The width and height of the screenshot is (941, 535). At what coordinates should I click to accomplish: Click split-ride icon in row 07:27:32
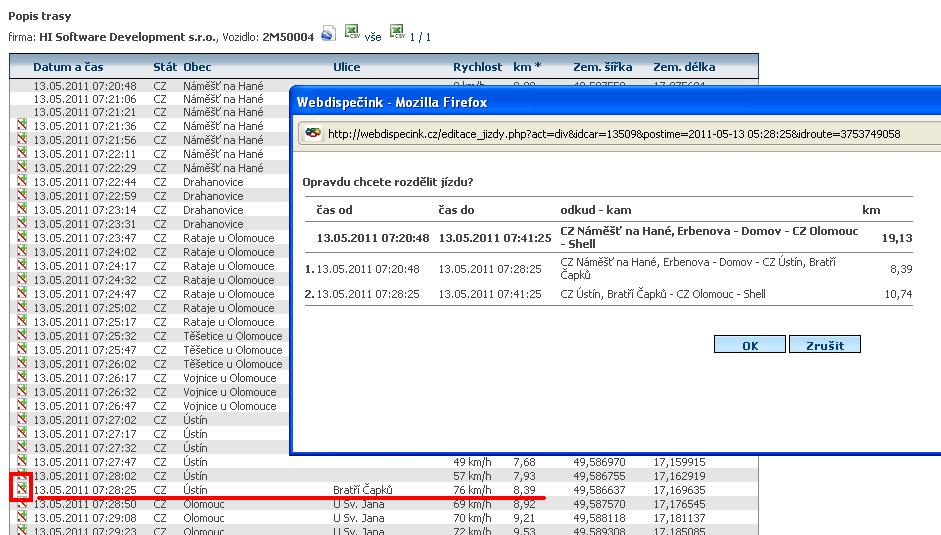pyautogui.click(x=22, y=447)
